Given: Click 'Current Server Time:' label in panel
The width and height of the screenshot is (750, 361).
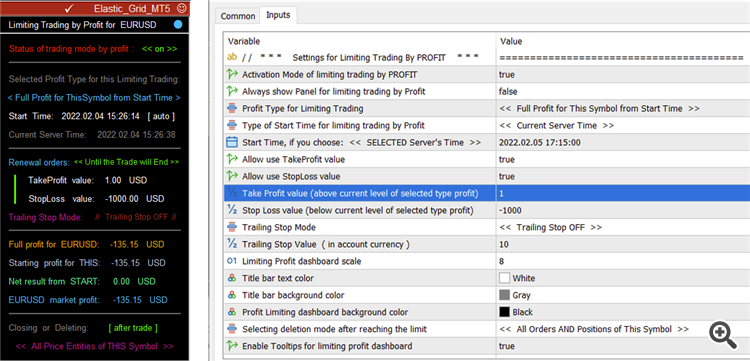Looking at the screenshot, I should [x=47, y=135].
